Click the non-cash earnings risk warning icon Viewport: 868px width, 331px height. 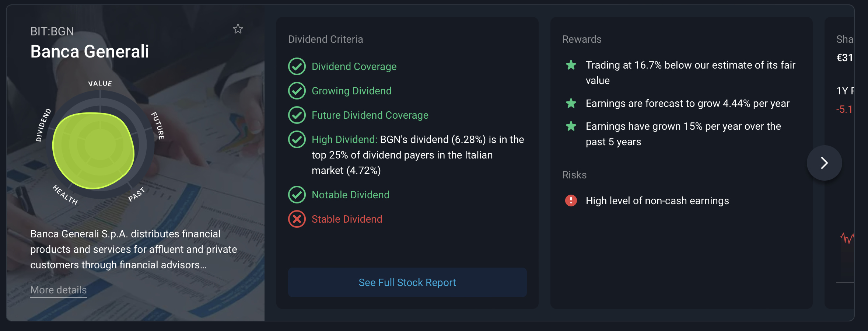point(571,201)
